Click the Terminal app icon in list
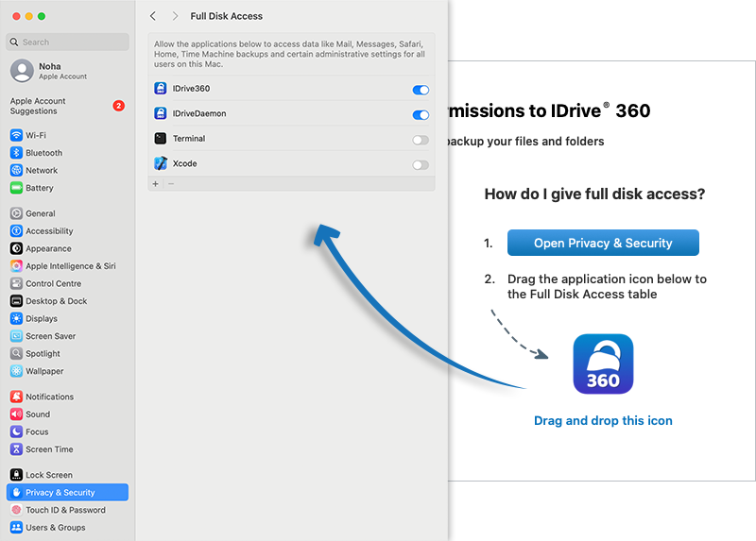This screenshot has width=756, height=541. point(161,138)
